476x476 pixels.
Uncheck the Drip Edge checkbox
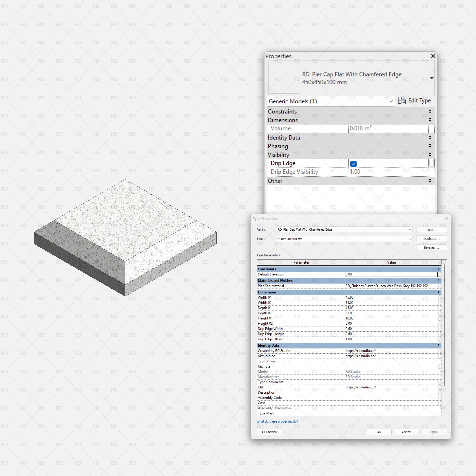coord(353,164)
